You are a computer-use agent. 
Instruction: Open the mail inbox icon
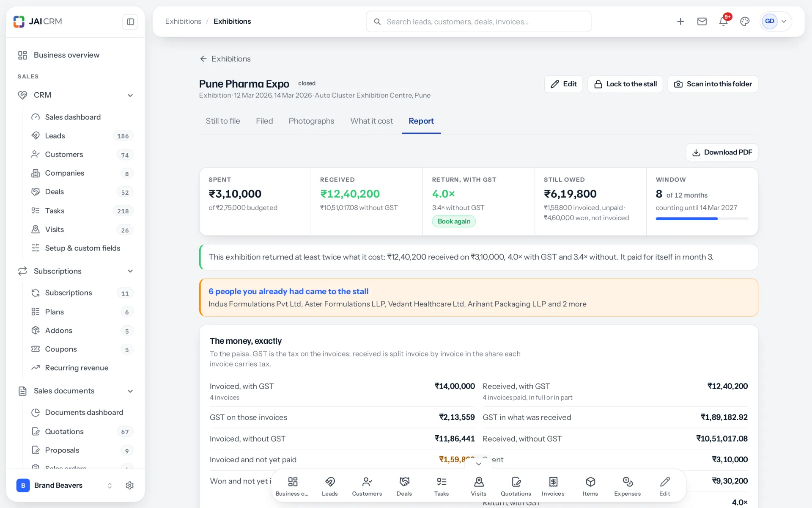702,22
